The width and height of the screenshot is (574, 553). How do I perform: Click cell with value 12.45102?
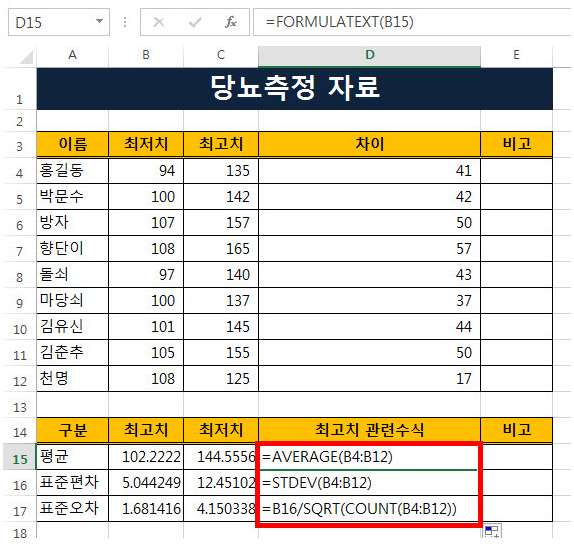pos(221,483)
